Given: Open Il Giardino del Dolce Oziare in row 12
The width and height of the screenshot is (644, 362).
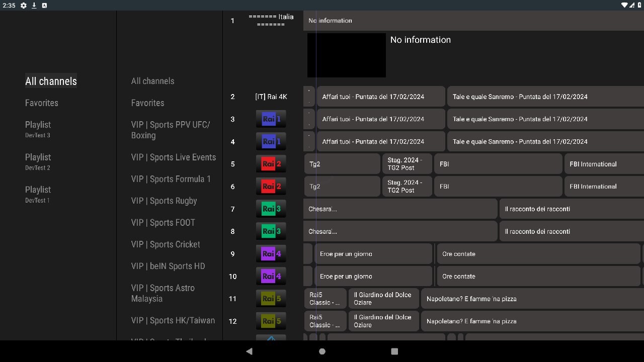Looking at the screenshot, I should point(383,321).
